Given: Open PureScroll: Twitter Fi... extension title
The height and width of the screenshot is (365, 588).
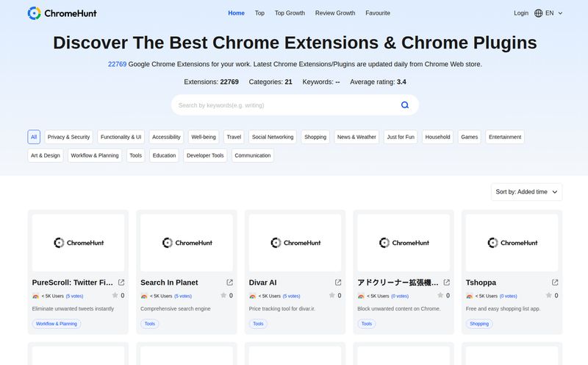Looking at the screenshot, I should coord(72,283).
